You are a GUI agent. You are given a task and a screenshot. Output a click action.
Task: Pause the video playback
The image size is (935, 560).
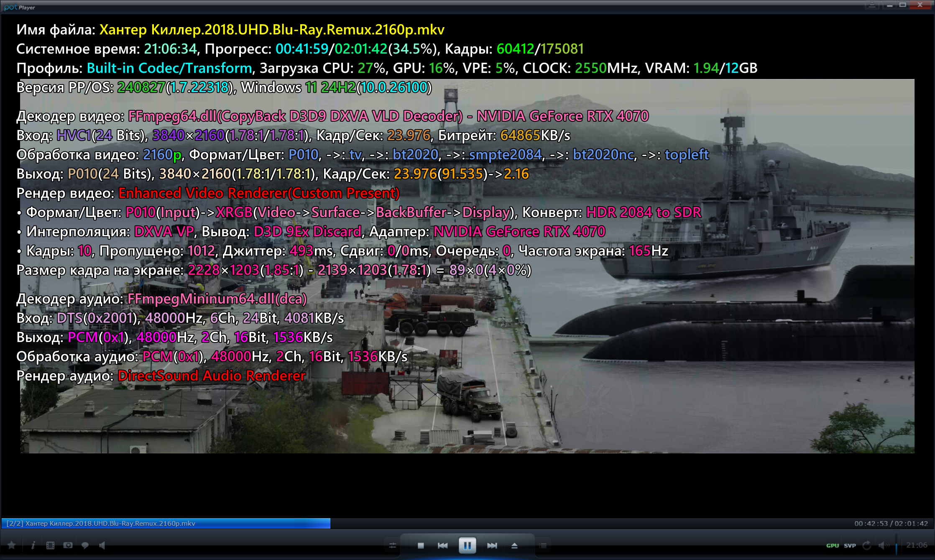click(x=467, y=545)
